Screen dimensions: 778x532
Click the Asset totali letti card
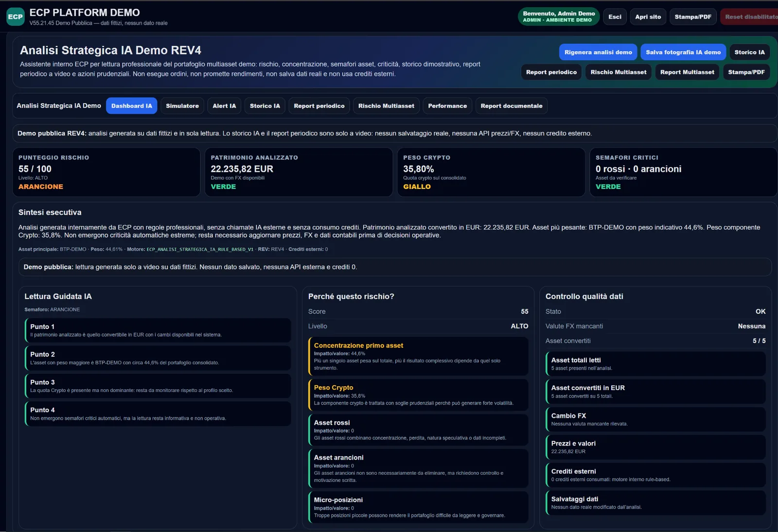point(655,364)
